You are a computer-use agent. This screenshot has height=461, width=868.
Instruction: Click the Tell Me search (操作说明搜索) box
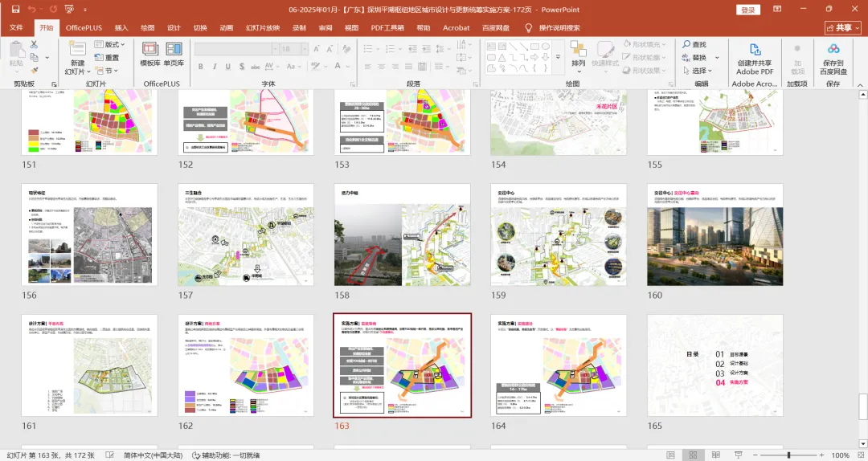click(559, 27)
